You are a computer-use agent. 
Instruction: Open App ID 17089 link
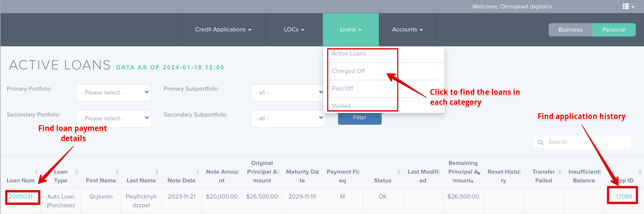coord(624,197)
